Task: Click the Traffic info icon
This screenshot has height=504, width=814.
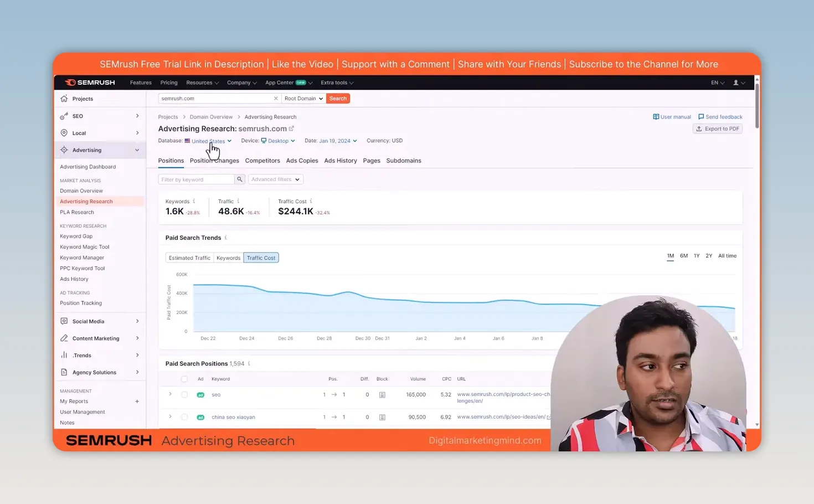Action: 238,201
